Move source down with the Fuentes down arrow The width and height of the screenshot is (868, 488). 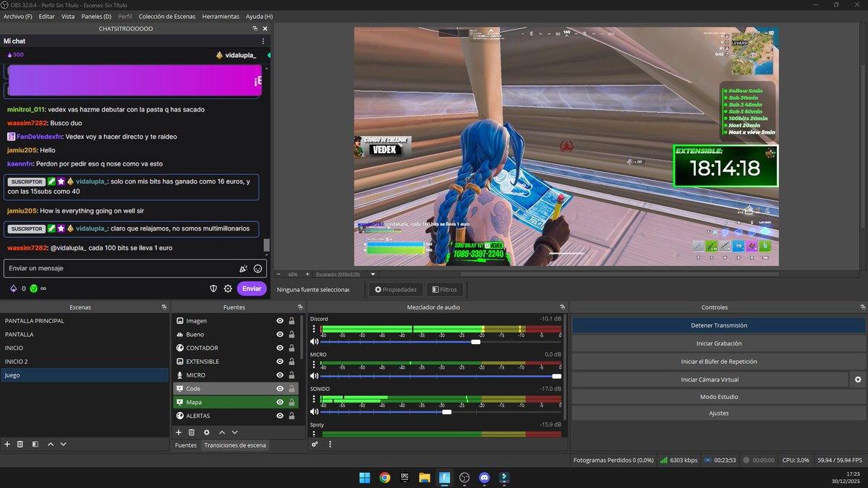[235, 432]
